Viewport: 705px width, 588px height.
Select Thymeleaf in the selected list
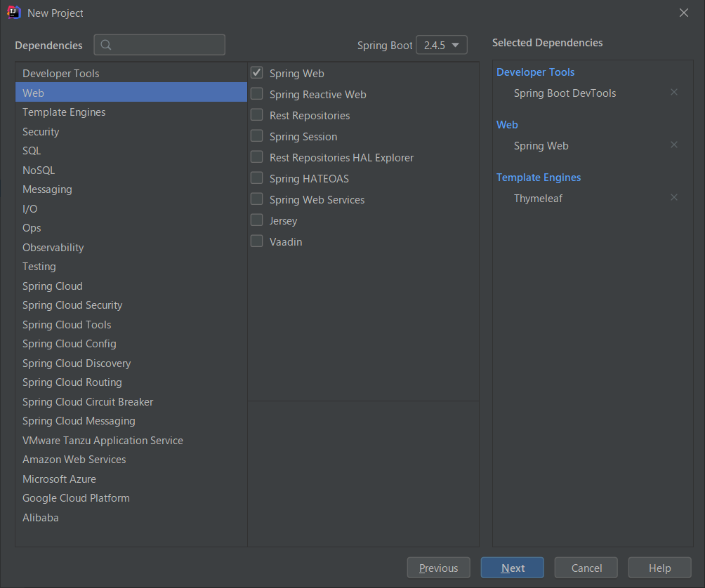(538, 199)
